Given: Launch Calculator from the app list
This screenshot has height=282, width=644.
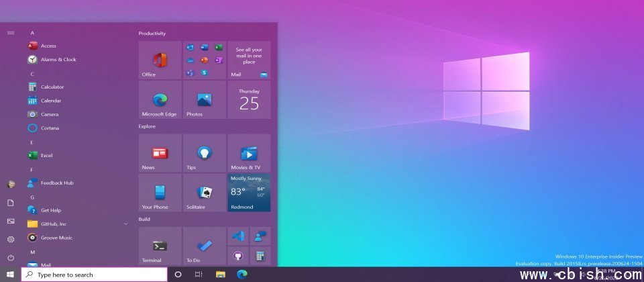Looking at the screenshot, I should pos(78,87).
